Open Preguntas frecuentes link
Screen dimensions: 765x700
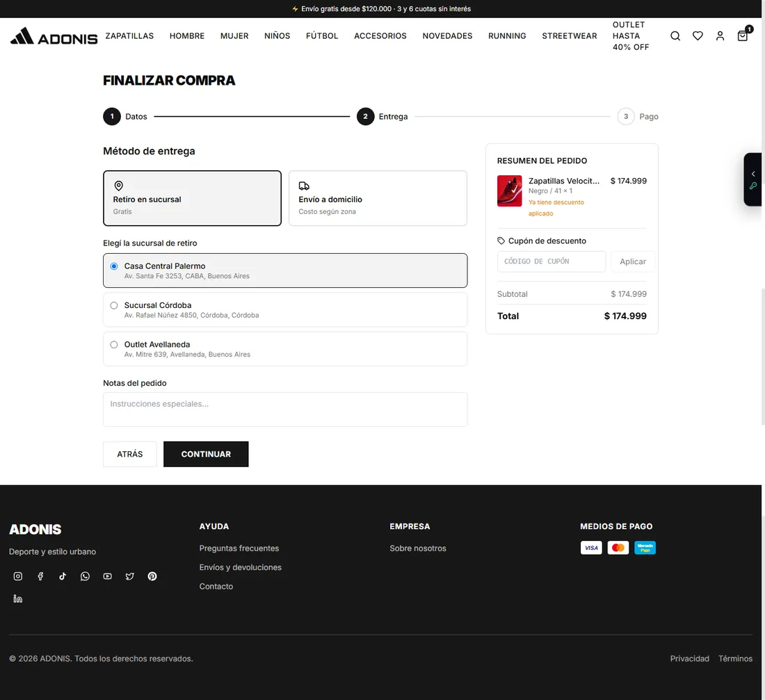(x=239, y=548)
